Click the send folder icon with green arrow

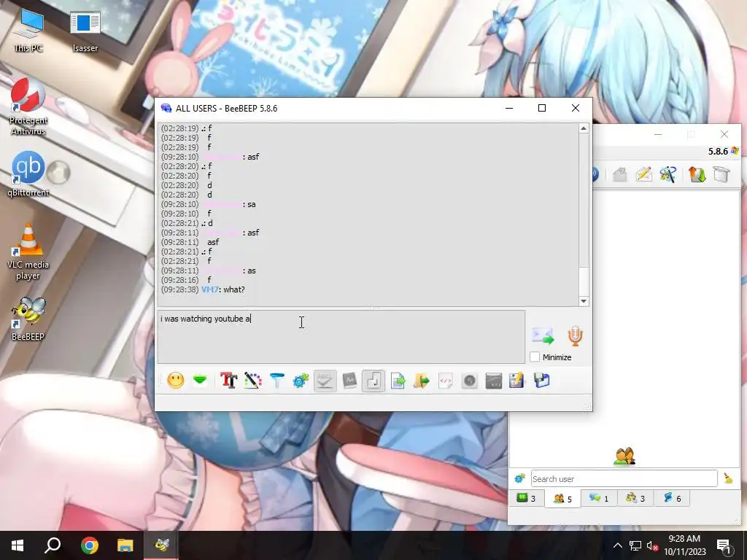(x=422, y=381)
